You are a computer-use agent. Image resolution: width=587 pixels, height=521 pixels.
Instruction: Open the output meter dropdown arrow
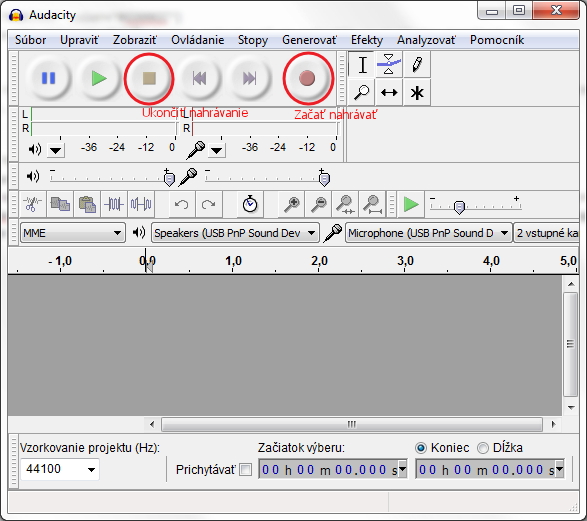(x=56, y=151)
